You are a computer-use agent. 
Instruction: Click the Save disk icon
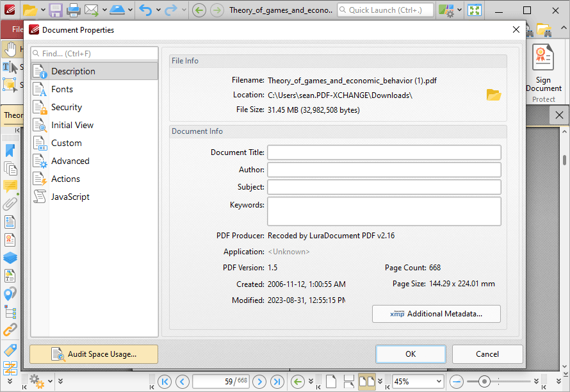click(56, 10)
